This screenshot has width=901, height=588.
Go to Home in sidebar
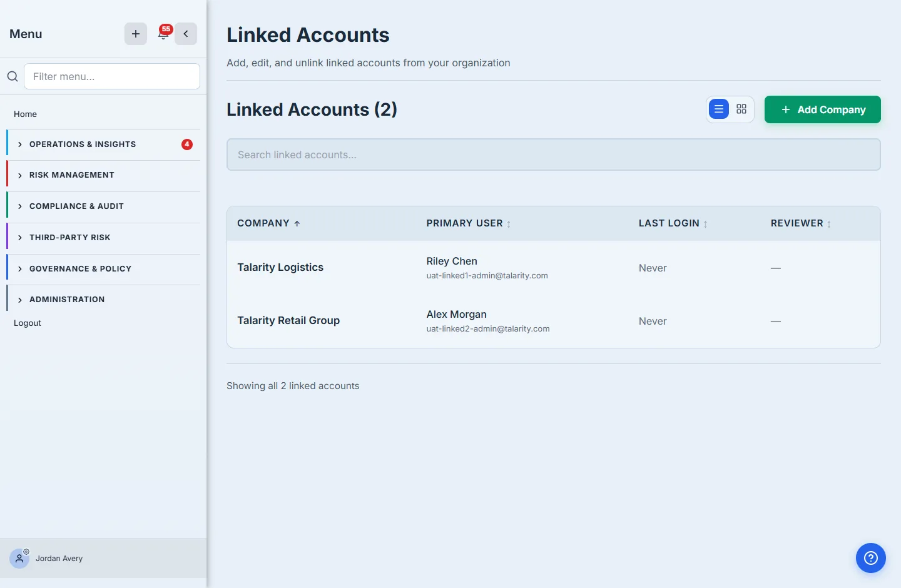click(25, 114)
